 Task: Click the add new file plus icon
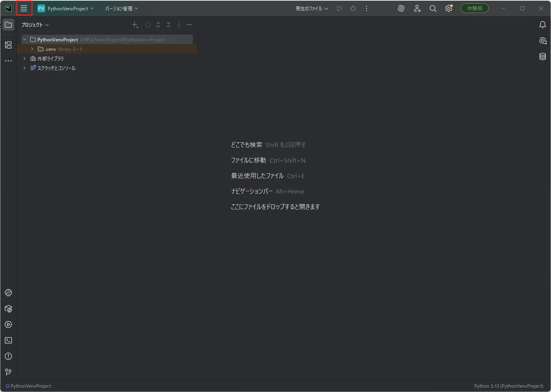pyautogui.click(x=135, y=25)
